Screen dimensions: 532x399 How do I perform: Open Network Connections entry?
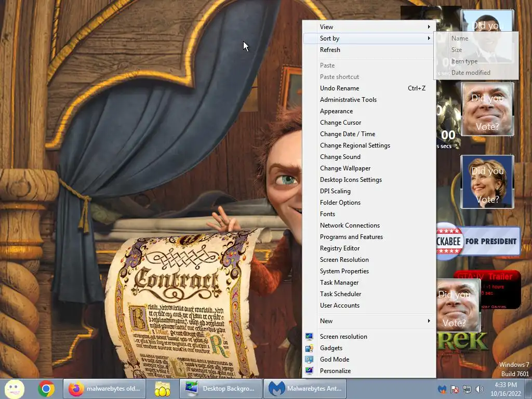pyautogui.click(x=369, y=225)
